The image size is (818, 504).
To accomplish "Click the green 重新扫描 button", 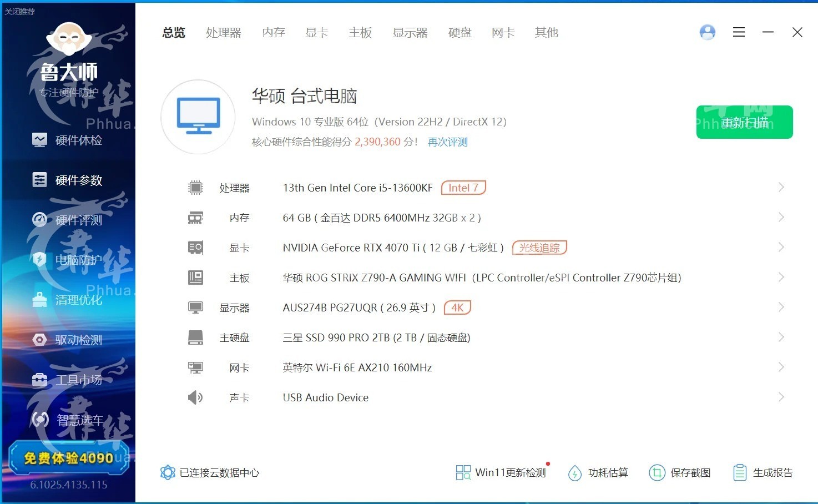I will 744,122.
